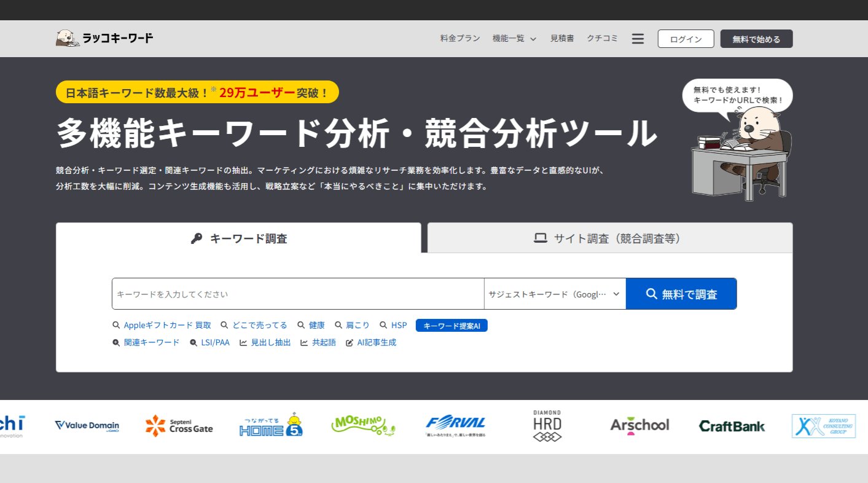
Task: Open the hamburger menu icon
Action: click(x=638, y=39)
